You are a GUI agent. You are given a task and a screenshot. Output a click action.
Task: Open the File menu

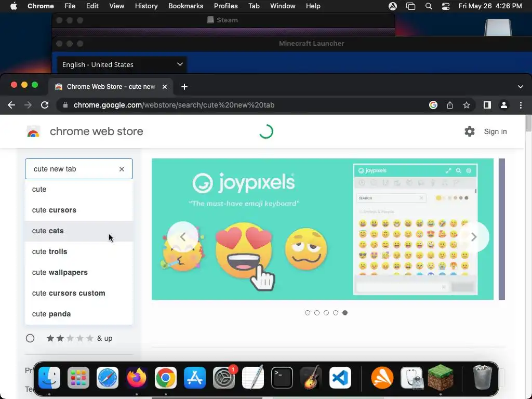coord(70,6)
